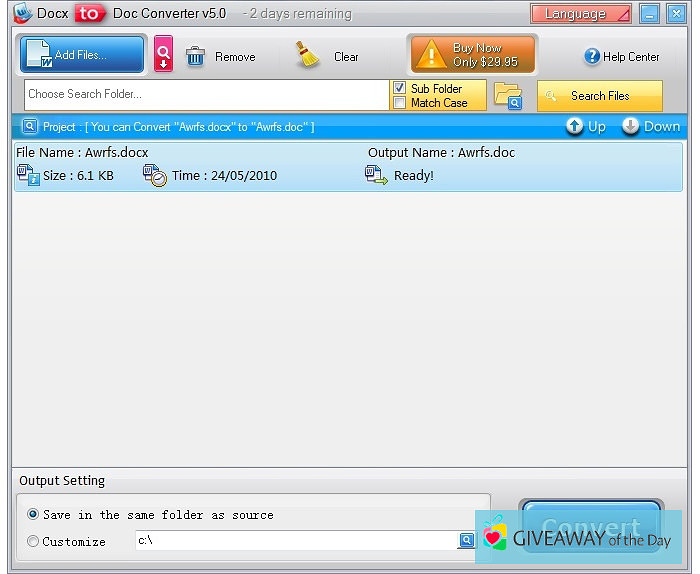Clear the file list with broom icon
The image size is (700, 574).
pyautogui.click(x=327, y=57)
